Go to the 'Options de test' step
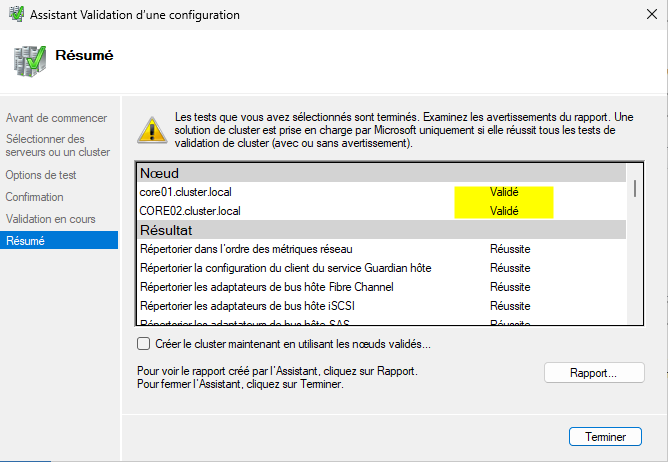The height and width of the screenshot is (463, 668). tap(41, 175)
